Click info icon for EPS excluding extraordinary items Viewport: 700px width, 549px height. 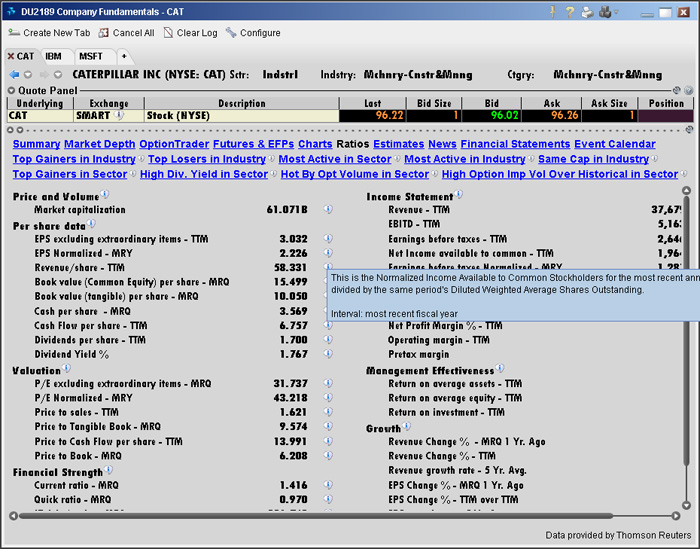click(328, 238)
